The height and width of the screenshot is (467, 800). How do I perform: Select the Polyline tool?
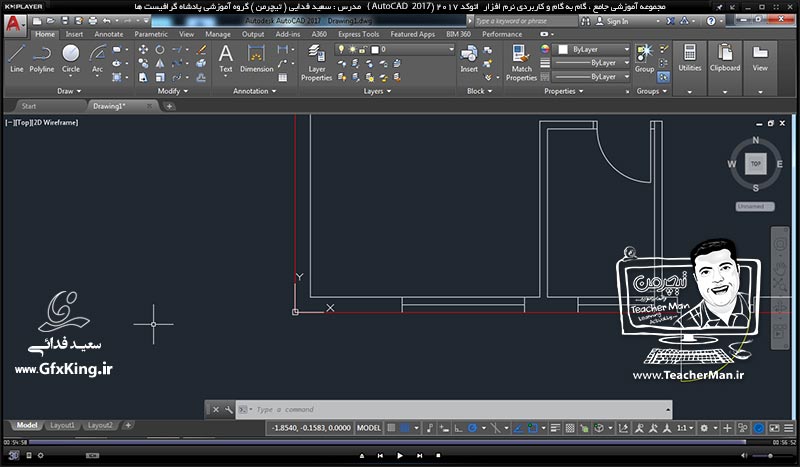[41, 59]
